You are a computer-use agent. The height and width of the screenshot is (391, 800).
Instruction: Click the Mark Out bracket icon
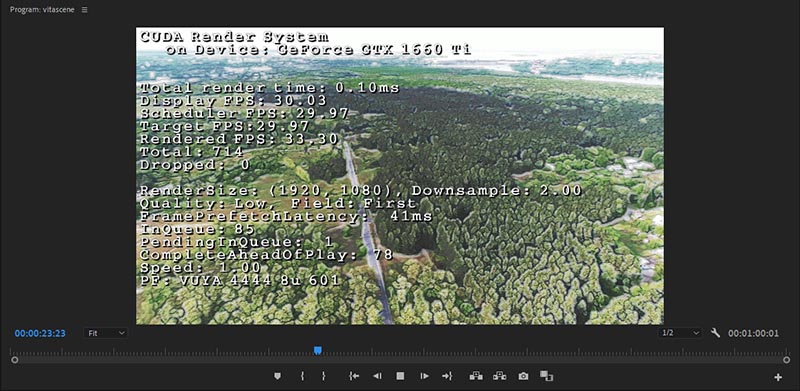coord(323,376)
